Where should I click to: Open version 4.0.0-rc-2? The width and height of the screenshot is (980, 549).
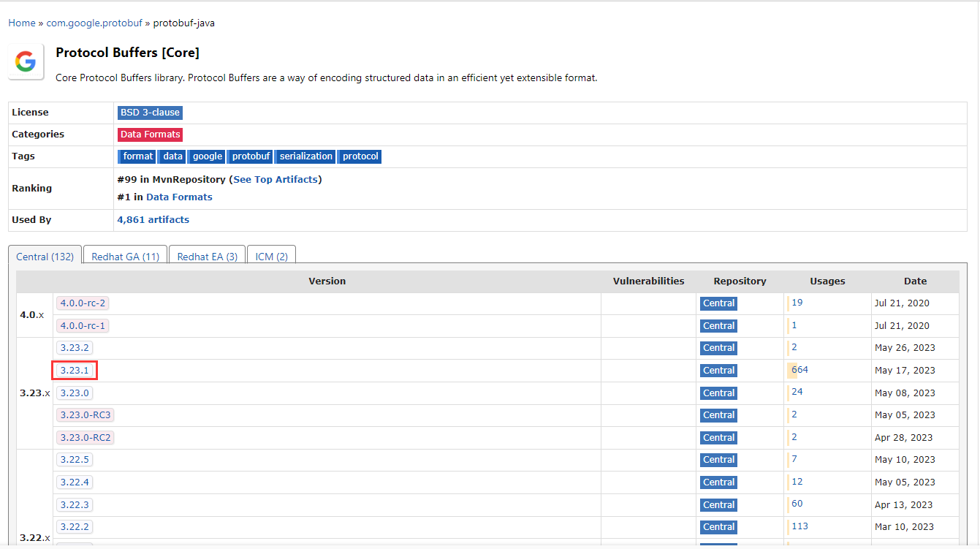[x=83, y=303]
